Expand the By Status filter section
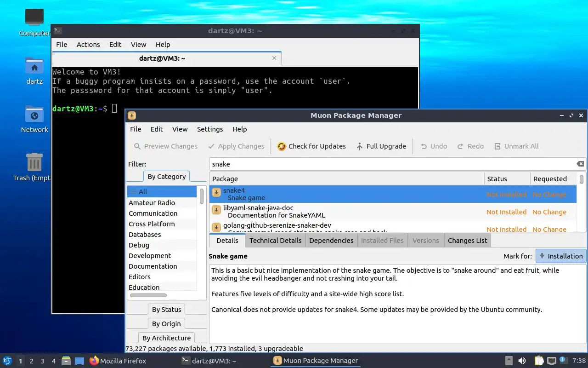588x368 pixels. [166, 310]
